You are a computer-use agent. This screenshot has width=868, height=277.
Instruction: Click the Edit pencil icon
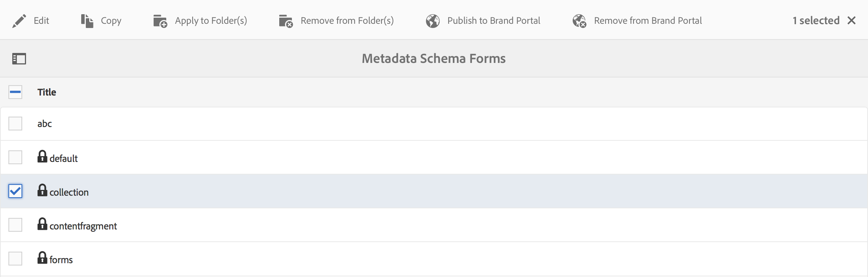coord(19,21)
